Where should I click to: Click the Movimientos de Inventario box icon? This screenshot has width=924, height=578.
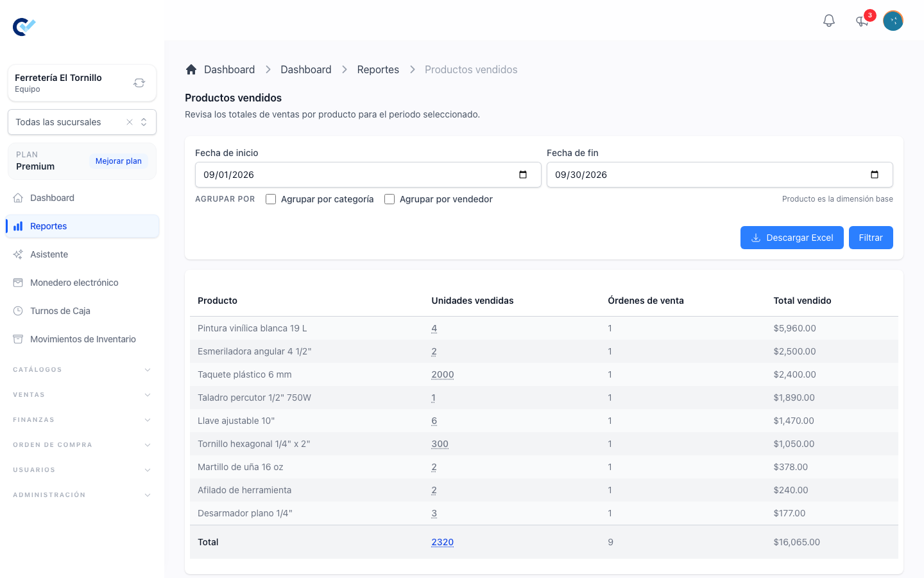(18, 339)
